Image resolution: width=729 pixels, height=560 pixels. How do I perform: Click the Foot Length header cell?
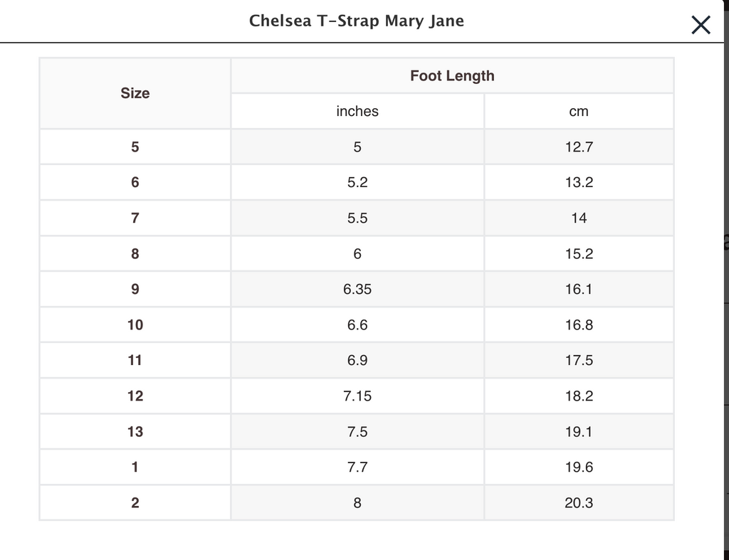click(x=452, y=76)
